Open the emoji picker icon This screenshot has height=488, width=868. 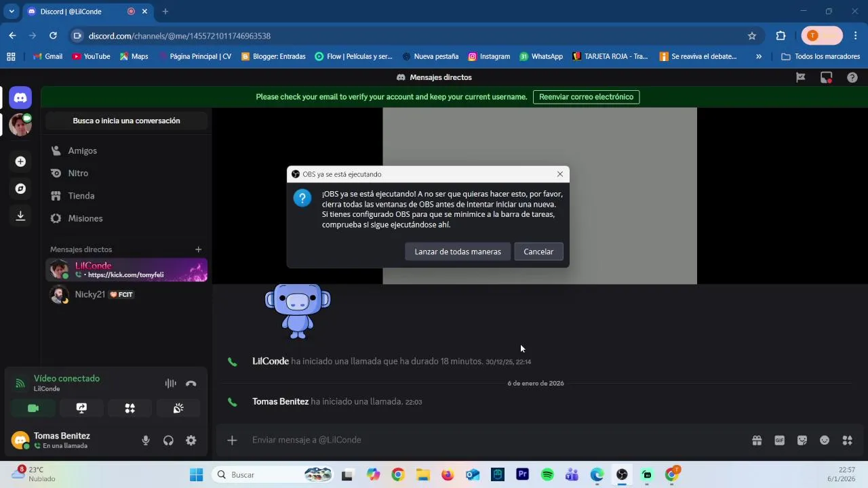coord(825,441)
